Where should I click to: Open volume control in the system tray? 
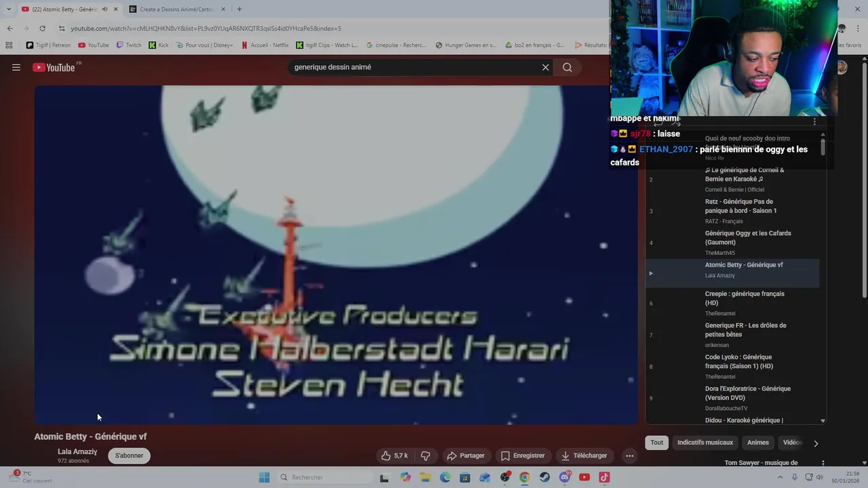pyautogui.click(x=819, y=477)
